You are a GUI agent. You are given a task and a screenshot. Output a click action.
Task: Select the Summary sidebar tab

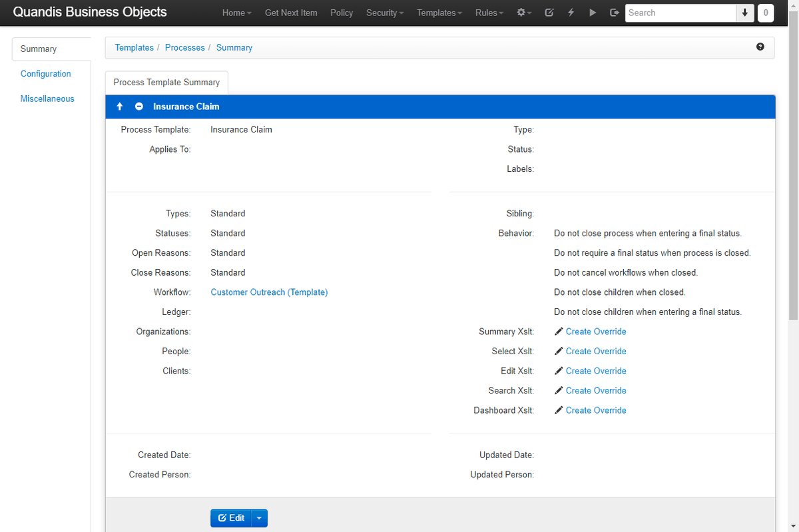point(51,49)
